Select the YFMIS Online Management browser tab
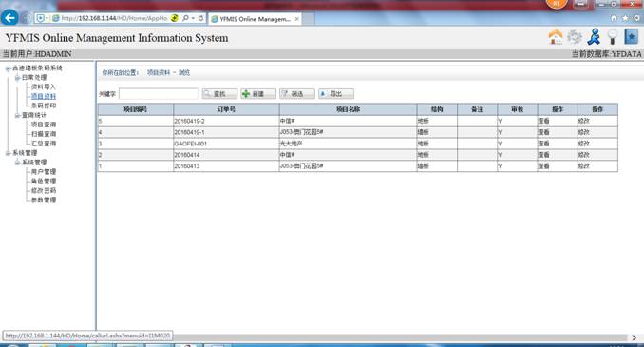Viewport: 644px width, 347px height. [255, 19]
